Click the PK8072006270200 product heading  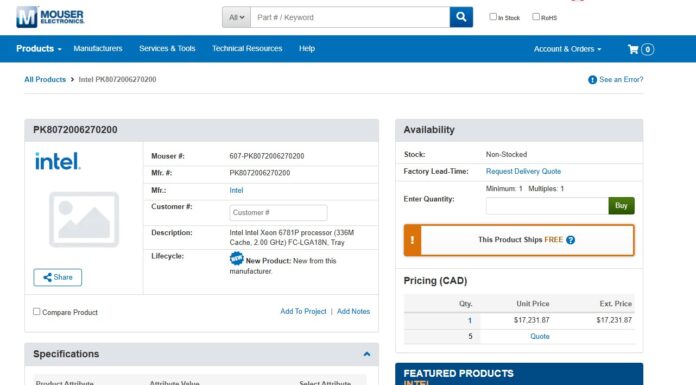pos(75,130)
